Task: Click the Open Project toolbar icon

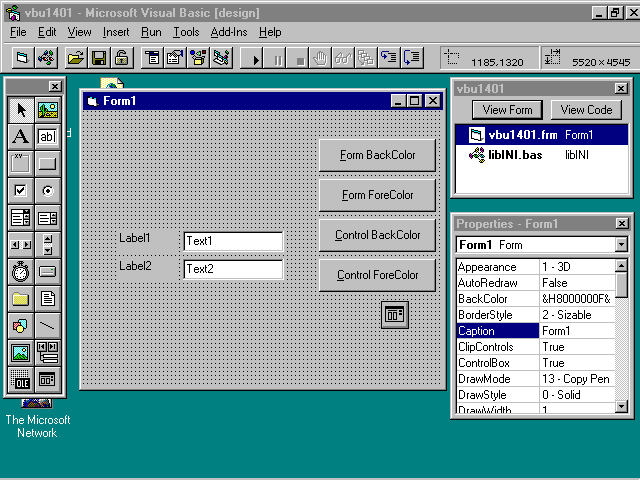Action: click(75, 58)
